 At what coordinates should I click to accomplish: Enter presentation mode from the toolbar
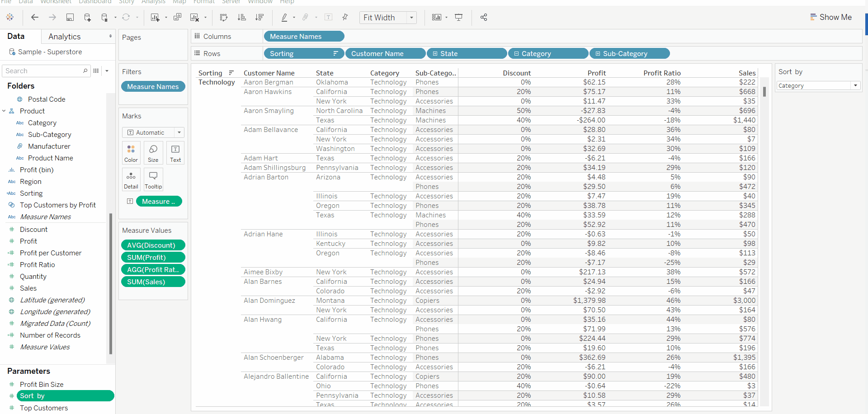click(459, 17)
